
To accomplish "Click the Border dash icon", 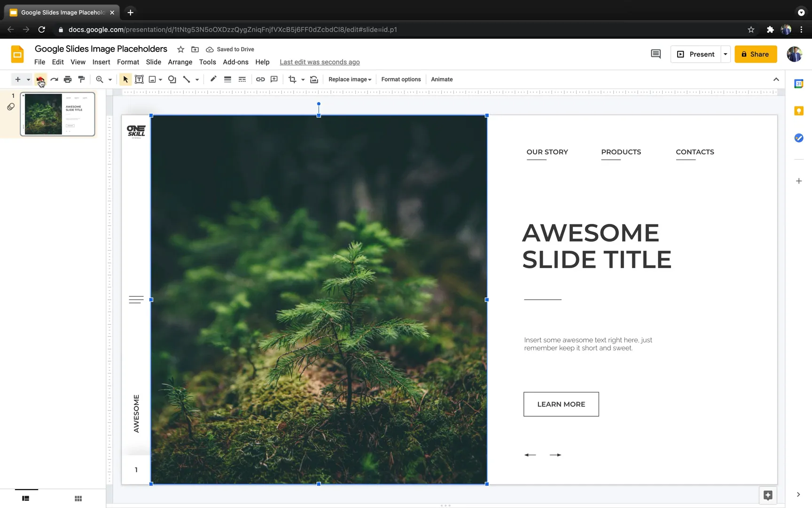I will (x=242, y=79).
